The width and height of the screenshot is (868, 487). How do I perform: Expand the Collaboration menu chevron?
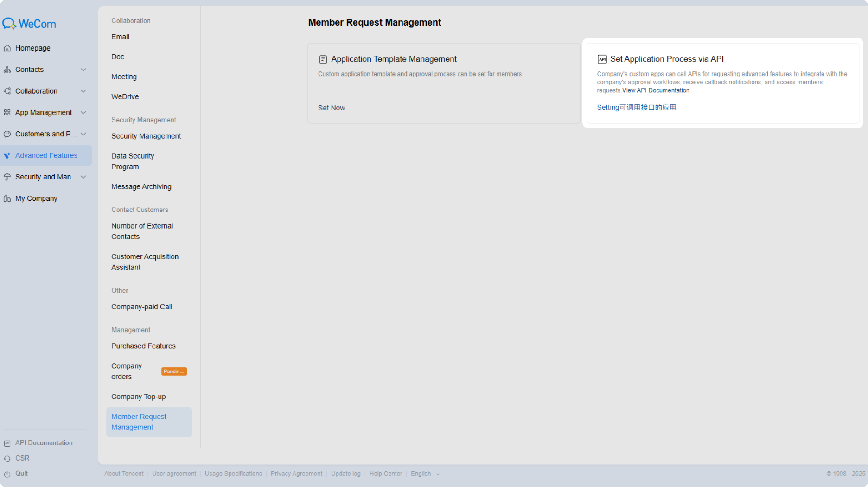tap(83, 91)
